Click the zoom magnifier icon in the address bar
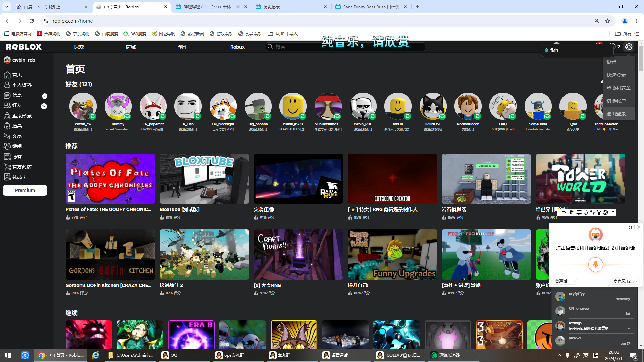This screenshot has height=362, width=644. point(597,21)
